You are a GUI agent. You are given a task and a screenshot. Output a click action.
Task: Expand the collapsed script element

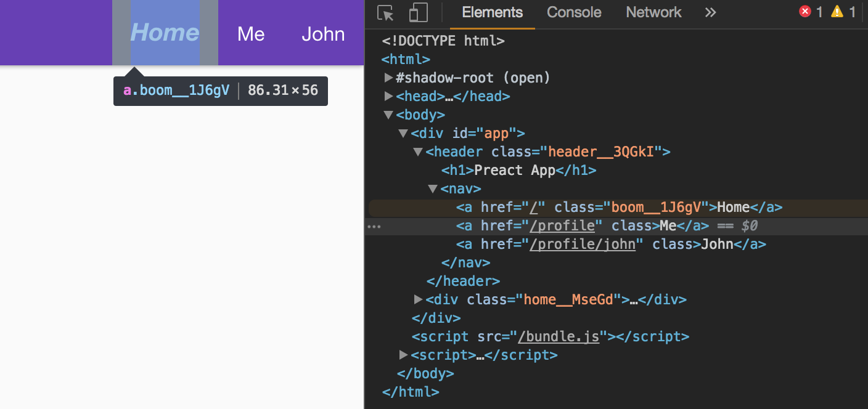click(x=403, y=355)
